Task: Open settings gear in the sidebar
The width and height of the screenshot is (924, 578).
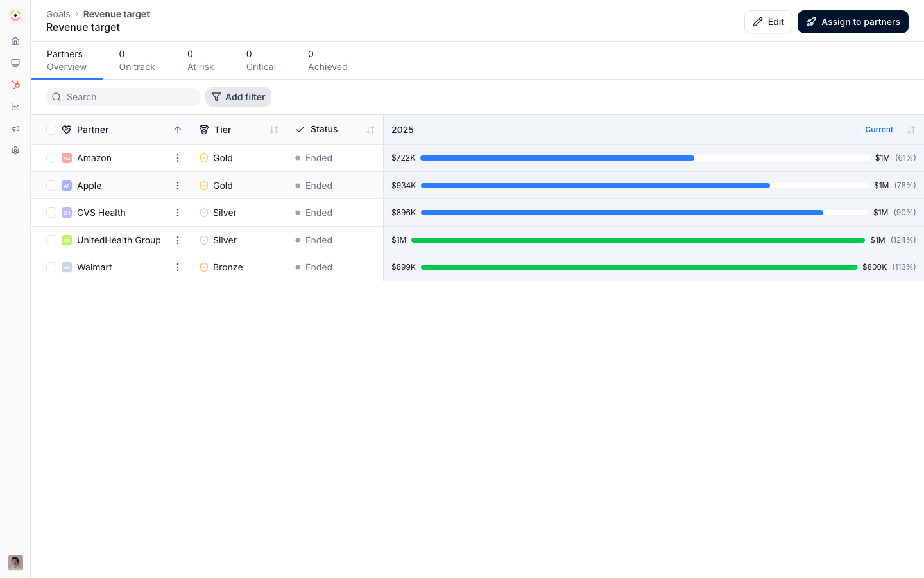Action: 15,150
